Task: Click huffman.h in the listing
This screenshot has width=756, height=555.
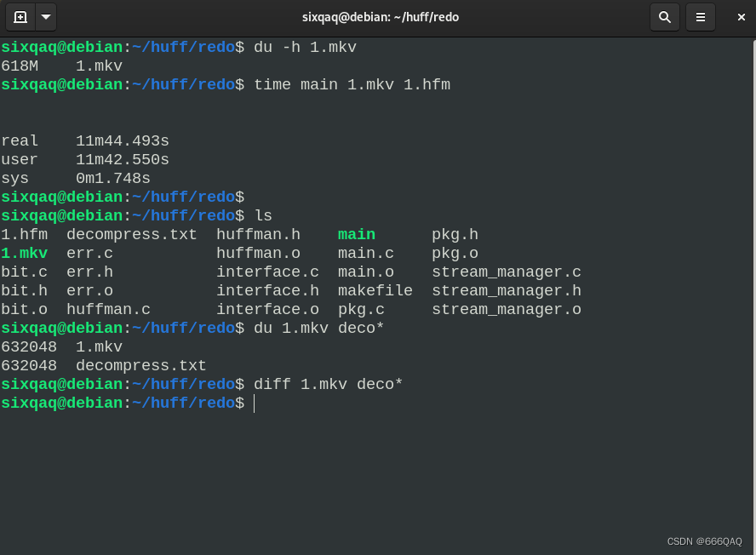Action: click(x=258, y=234)
